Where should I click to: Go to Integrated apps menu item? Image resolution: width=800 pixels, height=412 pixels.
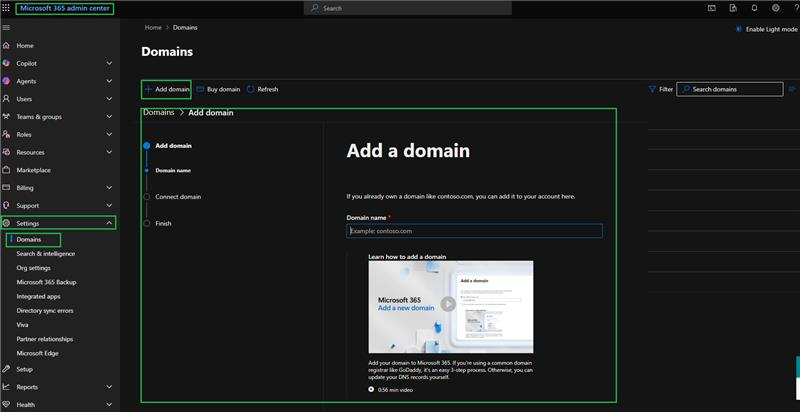click(38, 296)
